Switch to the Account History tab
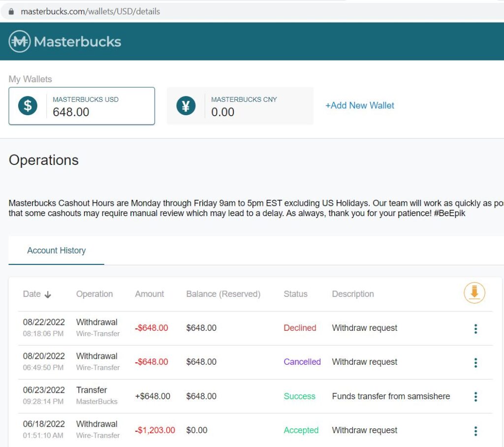The width and height of the screenshot is (504, 447). (x=56, y=251)
